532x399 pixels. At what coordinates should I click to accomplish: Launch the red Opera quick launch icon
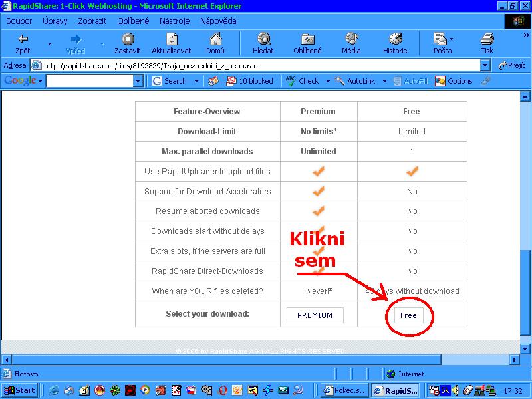pyautogui.click(x=223, y=390)
